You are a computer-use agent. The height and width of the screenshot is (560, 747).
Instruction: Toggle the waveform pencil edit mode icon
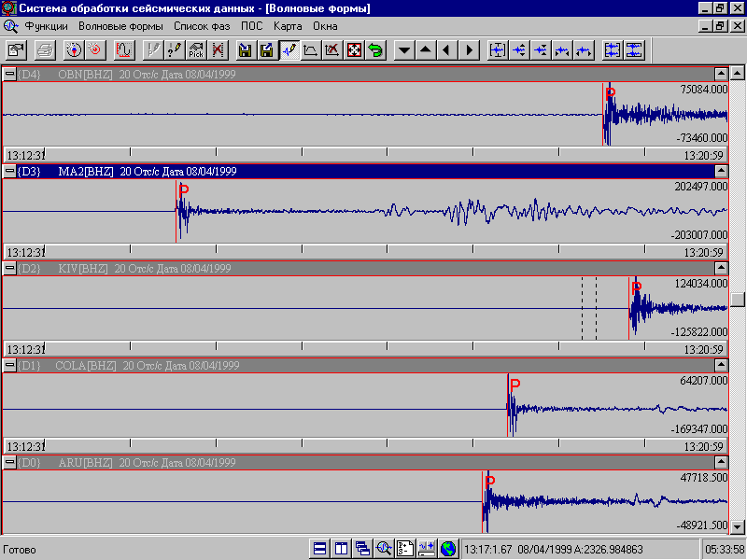click(289, 50)
